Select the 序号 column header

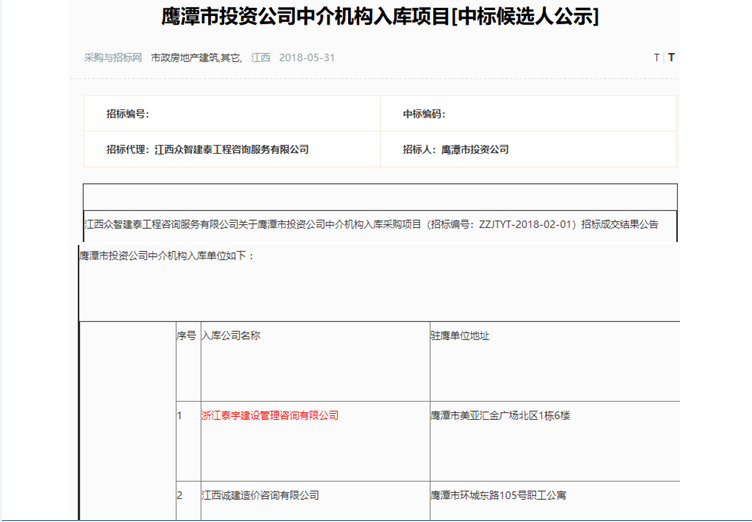[186, 335]
